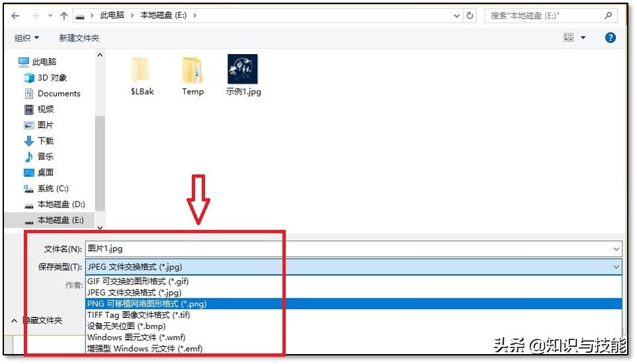The width and height of the screenshot is (637, 364).
Task: Refresh the current folder
Action: 470,15
